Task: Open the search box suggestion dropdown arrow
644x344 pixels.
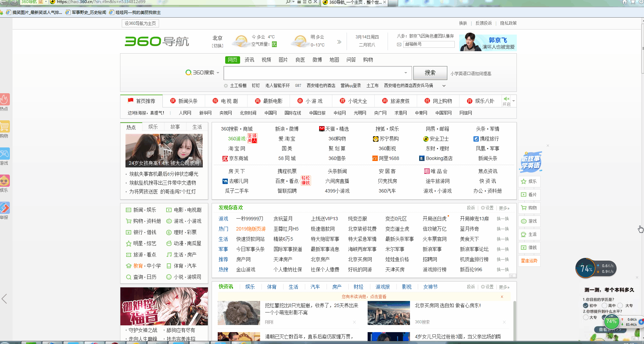Action: (x=406, y=73)
